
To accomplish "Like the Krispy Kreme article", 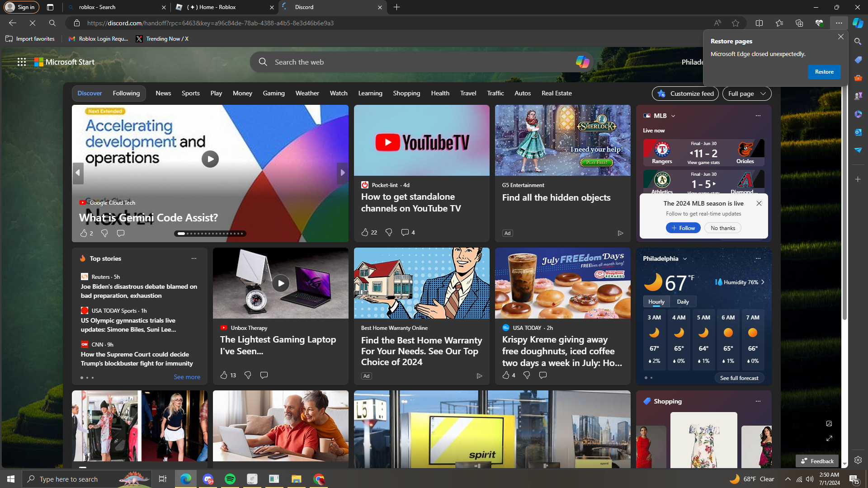I will coord(506,375).
